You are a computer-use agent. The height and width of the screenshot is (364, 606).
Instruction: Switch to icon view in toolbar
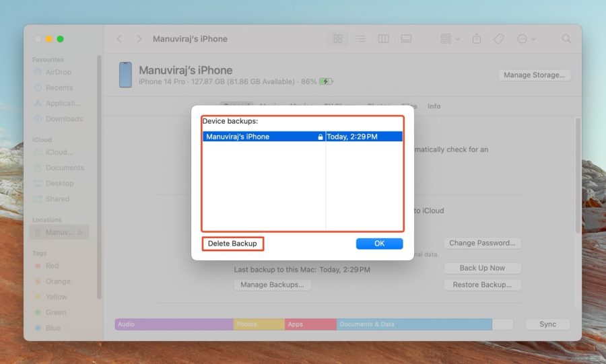tap(338, 38)
